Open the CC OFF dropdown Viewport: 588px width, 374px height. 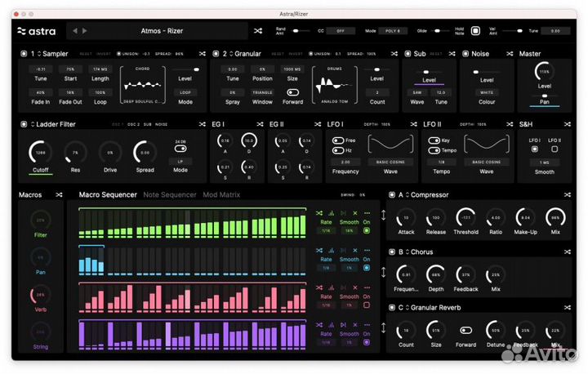[x=341, y=31]
